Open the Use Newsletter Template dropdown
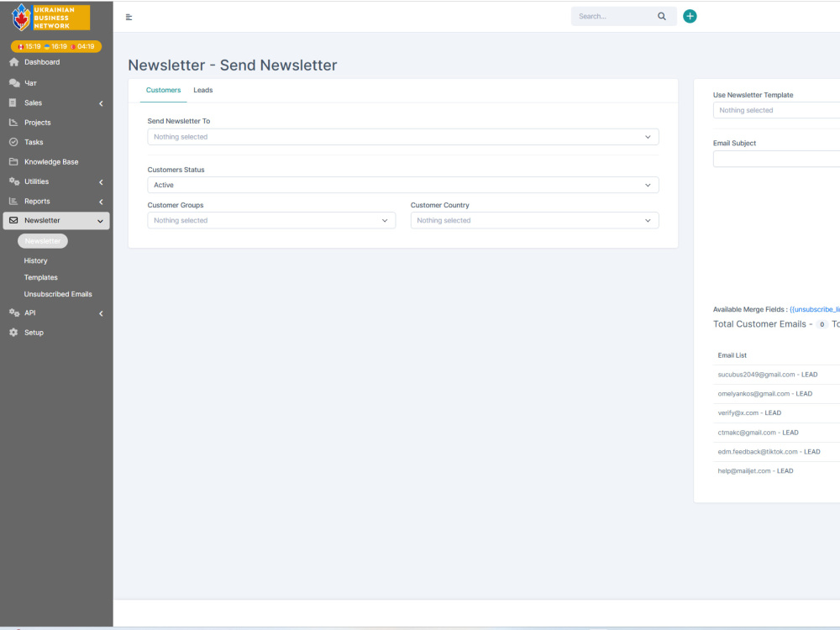This screenshot has width=840, height=630. pyautogui.click(x=776, y=110)
